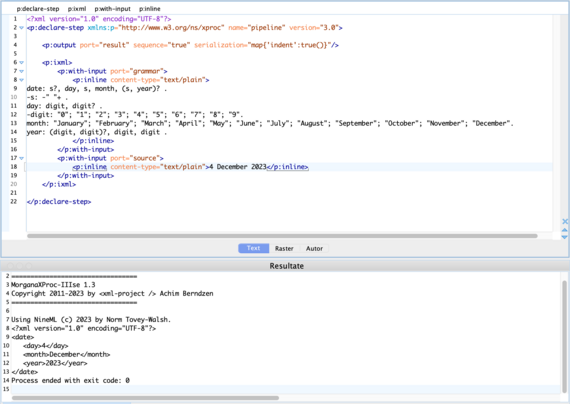Click the blue up-arrow navigation icon
Viewport: 570px width, 404px height.
pyautogui.click(x=565, y=230)
